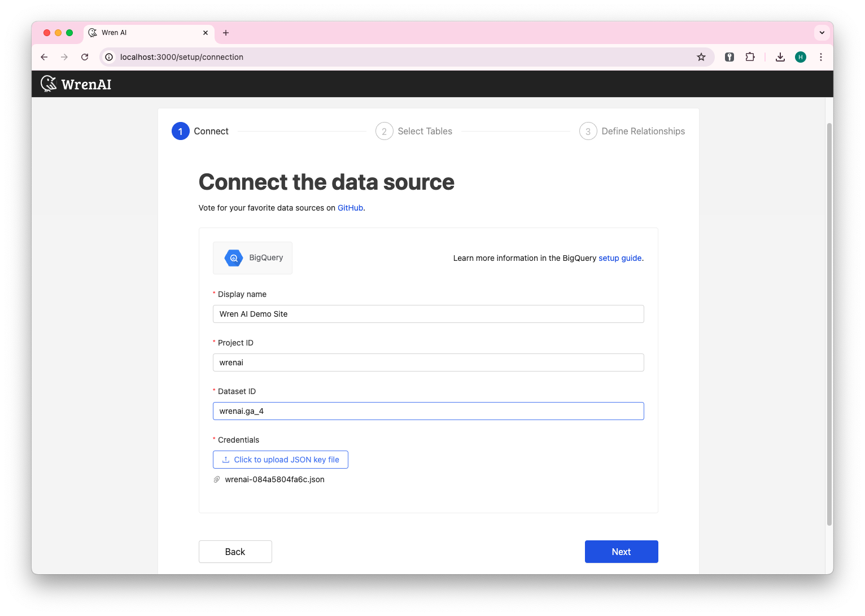Click the BigQuery data source tile

(252, 258)
